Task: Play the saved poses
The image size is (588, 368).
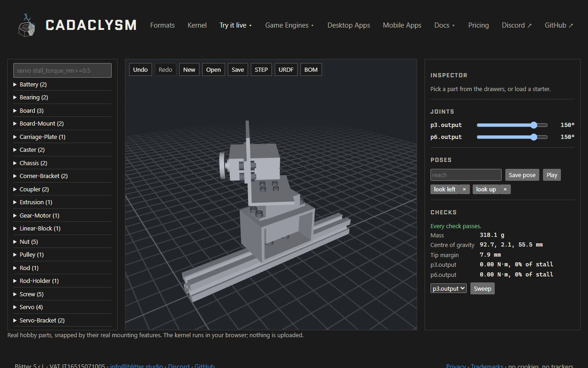Action: pos(552,175)
